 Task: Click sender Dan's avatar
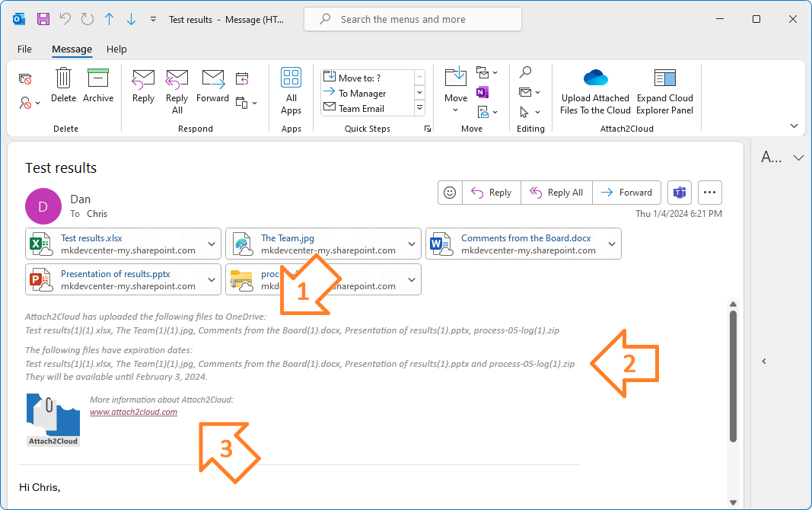pyautogui.click(x=43, y=206)
